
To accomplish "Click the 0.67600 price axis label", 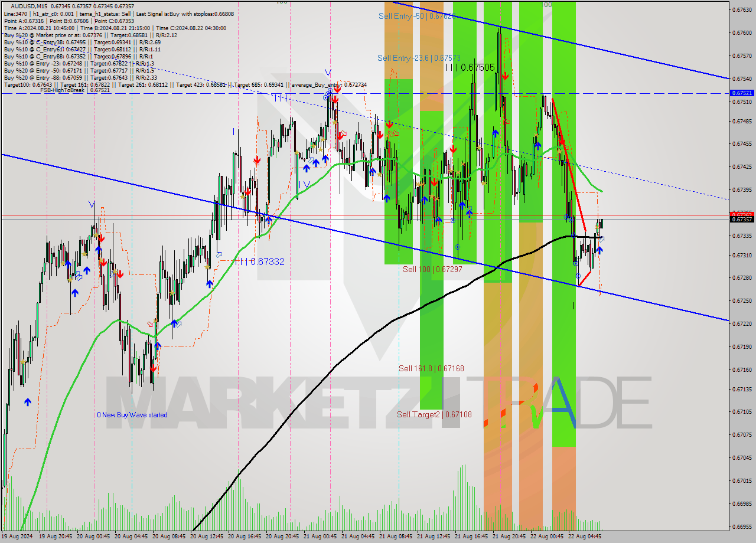I will (x=742, y=33).
